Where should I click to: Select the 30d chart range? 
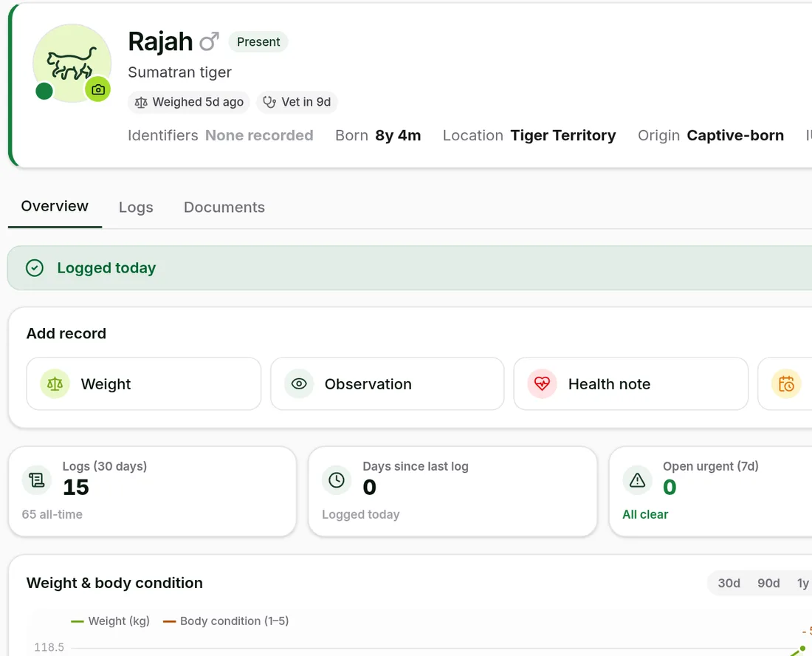tap(729, 584)
